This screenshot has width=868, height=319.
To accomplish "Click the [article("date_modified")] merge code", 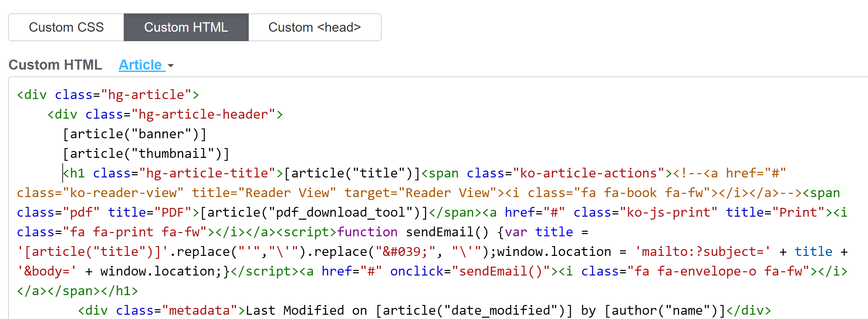I will pyautogui.click(x=474, y=310).
